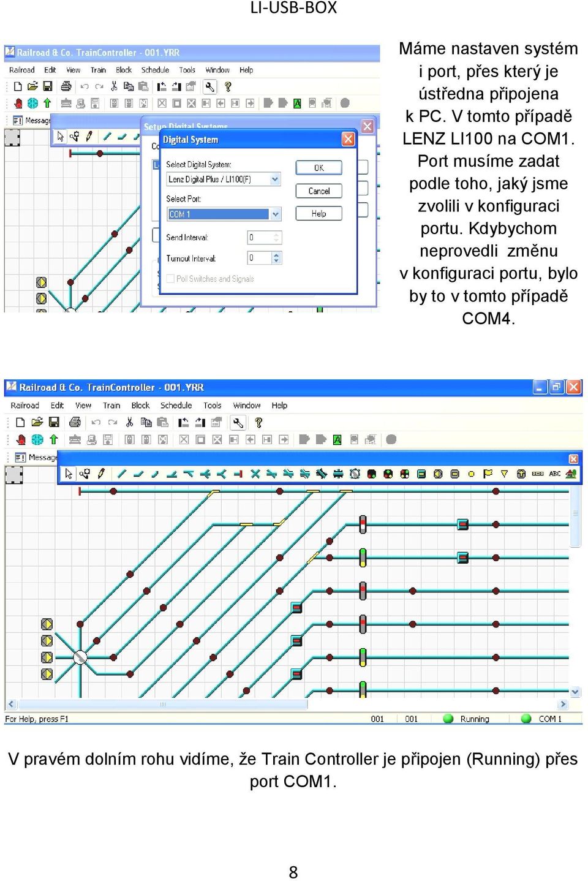Select the small yellow circle tool in the lower palette

point(471,474)
